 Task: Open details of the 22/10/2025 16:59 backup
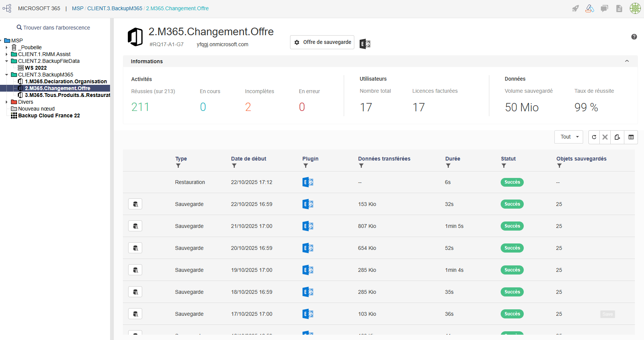(135, 204)
